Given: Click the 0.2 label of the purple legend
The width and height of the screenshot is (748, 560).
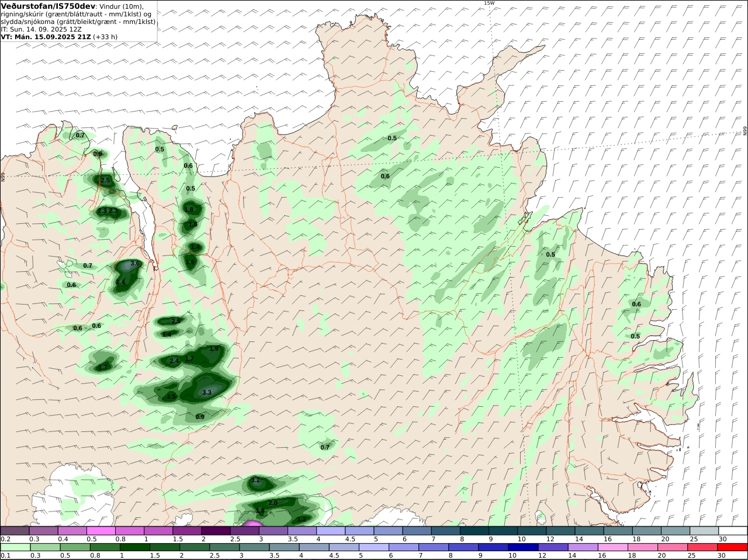Looking at the screenshot, I should [5, 538].
